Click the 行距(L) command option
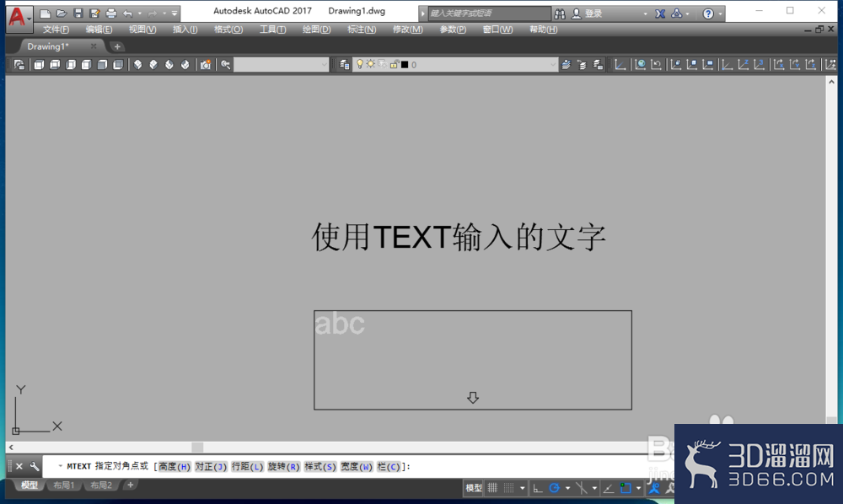Viewport: 843px width, 504px height. point(247,466)
